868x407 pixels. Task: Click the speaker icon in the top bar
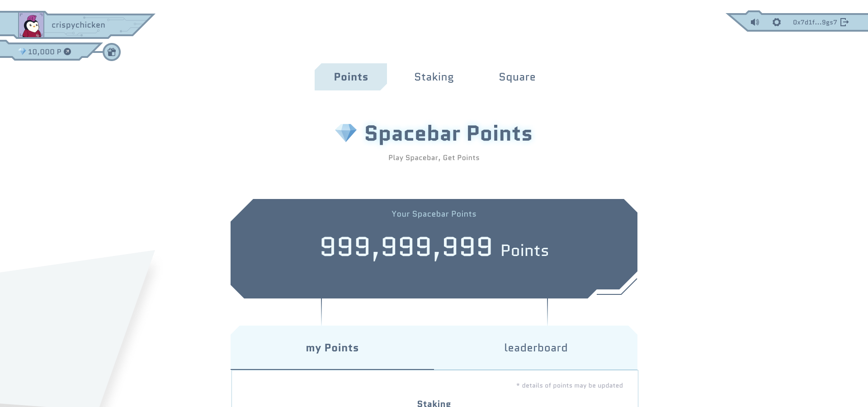(x=755, y=22)
